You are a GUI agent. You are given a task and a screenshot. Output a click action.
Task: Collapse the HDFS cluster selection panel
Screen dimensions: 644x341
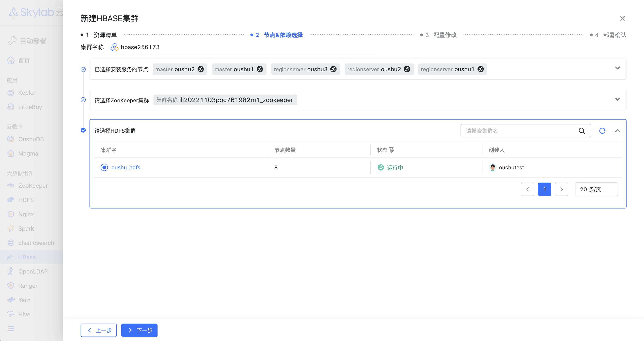[617, 131]
